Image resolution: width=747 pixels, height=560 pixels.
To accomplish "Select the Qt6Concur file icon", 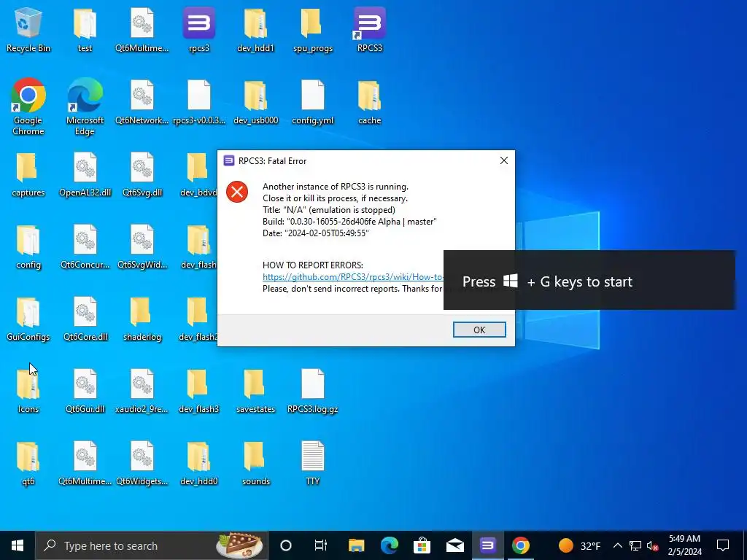I will (x=85, y=246).
